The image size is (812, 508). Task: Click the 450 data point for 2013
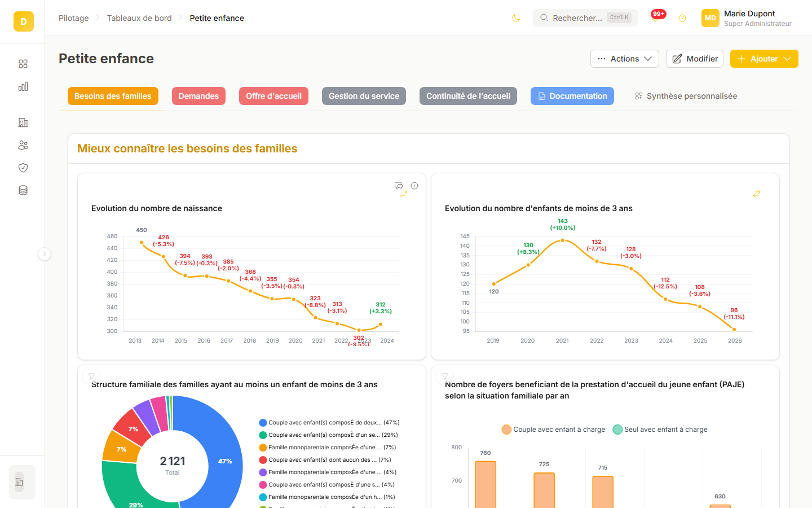click(142, 243)
